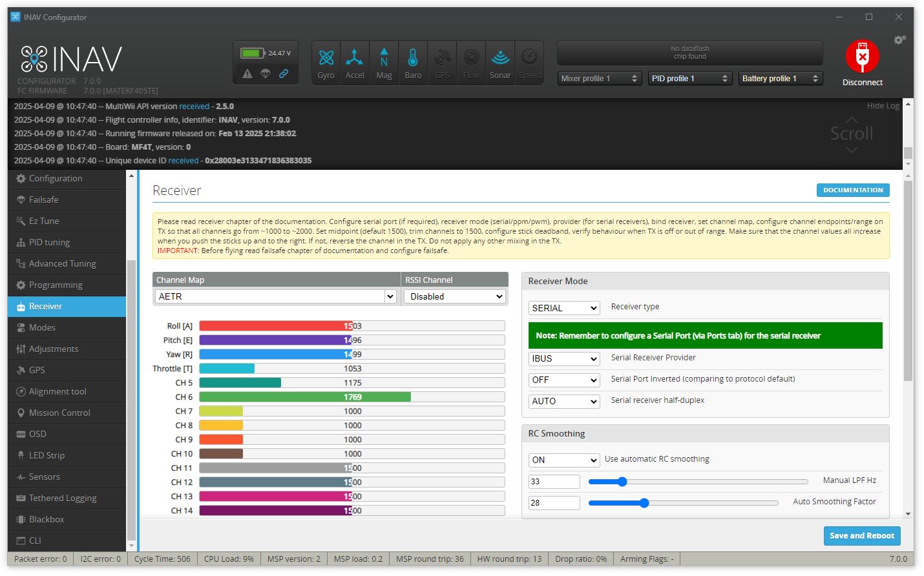Open the OSD tab in sidebar
Screen dimensions: 924x576
tap(67, 434)
